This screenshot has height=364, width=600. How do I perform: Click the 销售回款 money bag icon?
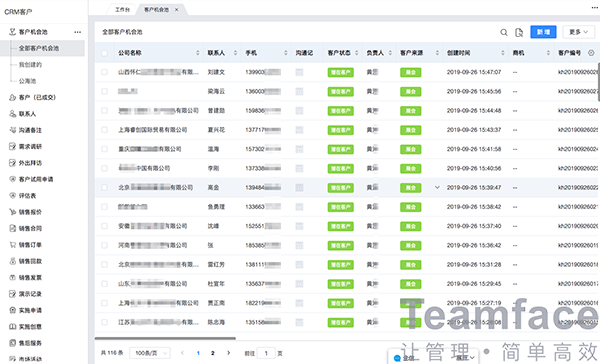(x=13, y=261)
